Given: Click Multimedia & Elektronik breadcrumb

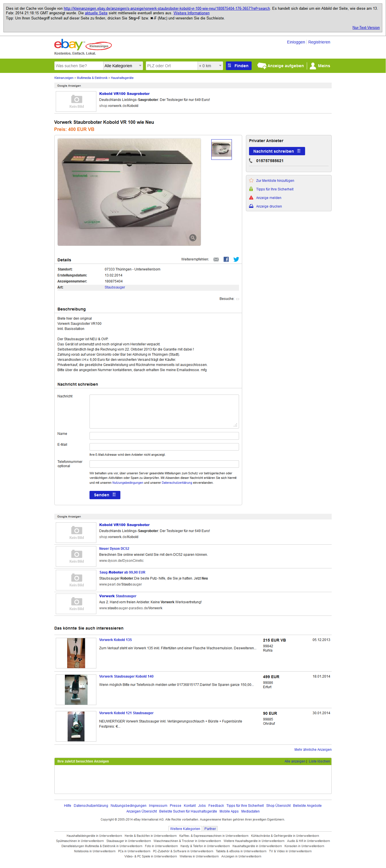Looking at the screenshot, I should tap(92, 78).
